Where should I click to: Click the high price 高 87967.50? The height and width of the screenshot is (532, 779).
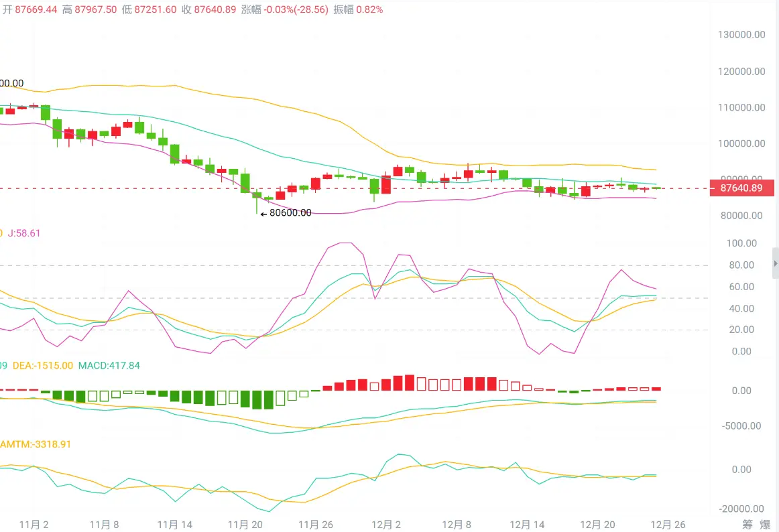coord(89,9)
